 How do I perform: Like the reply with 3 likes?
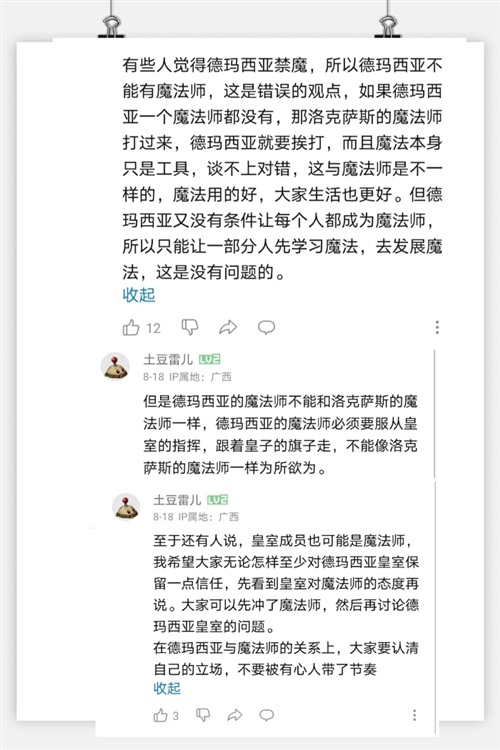point(160,716)
